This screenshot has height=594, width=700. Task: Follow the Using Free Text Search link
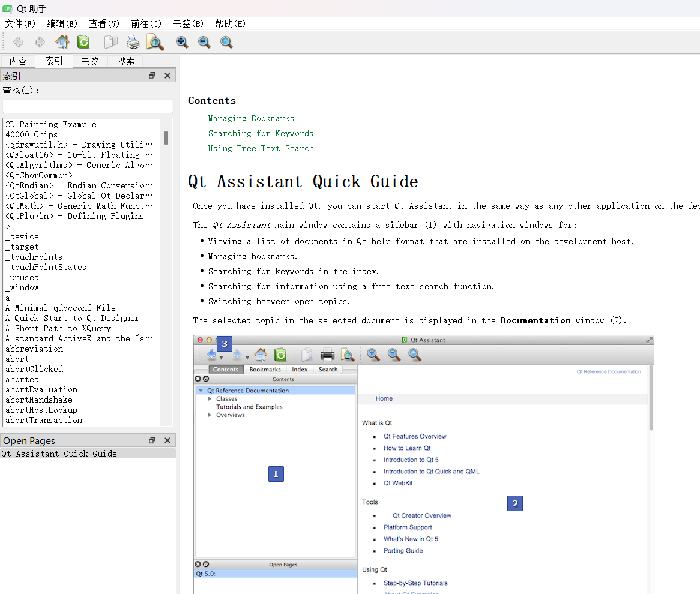[261, 148]
